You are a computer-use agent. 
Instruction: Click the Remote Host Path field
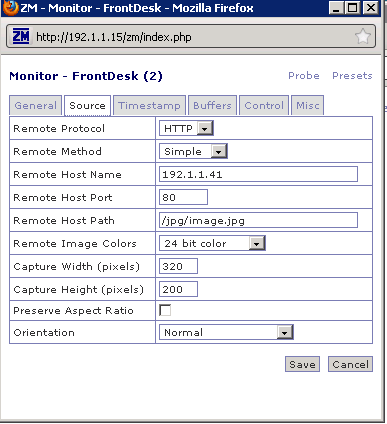(258, 220)
